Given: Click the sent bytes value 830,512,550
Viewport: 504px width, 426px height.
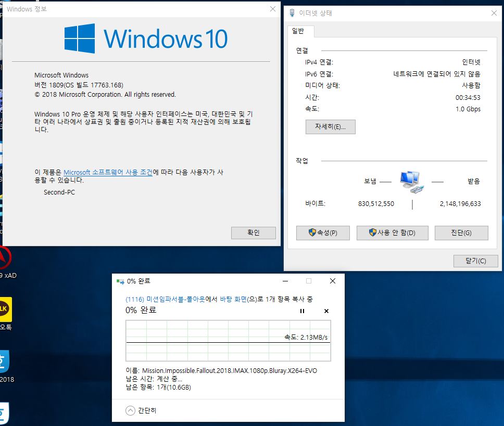Looking at the screenshot, I should pos(376,204).
